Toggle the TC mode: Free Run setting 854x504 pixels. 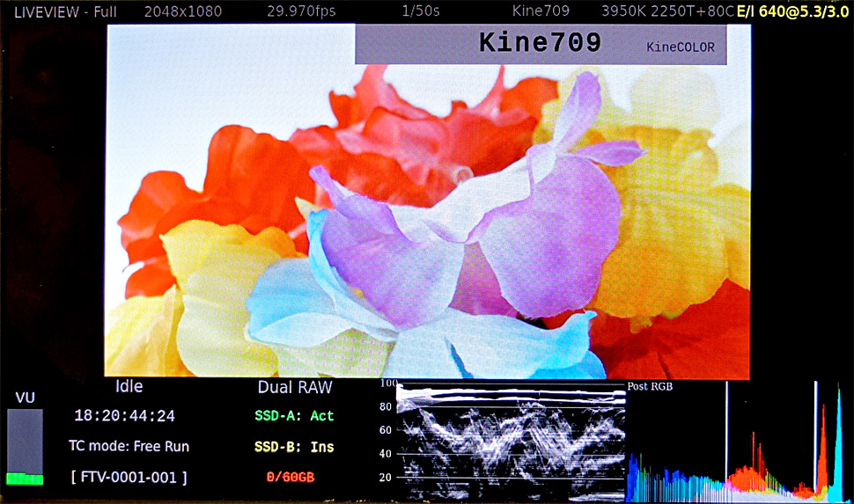point(129,446)
